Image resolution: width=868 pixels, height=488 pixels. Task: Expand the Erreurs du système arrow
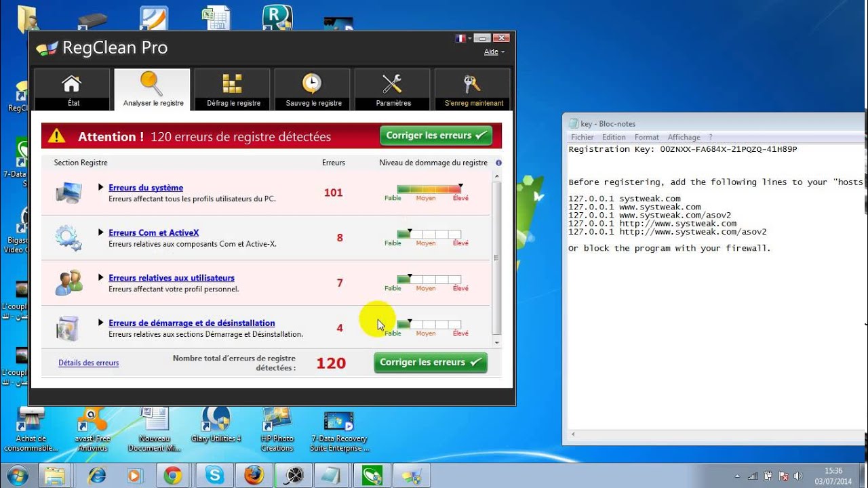coord(100,187)
